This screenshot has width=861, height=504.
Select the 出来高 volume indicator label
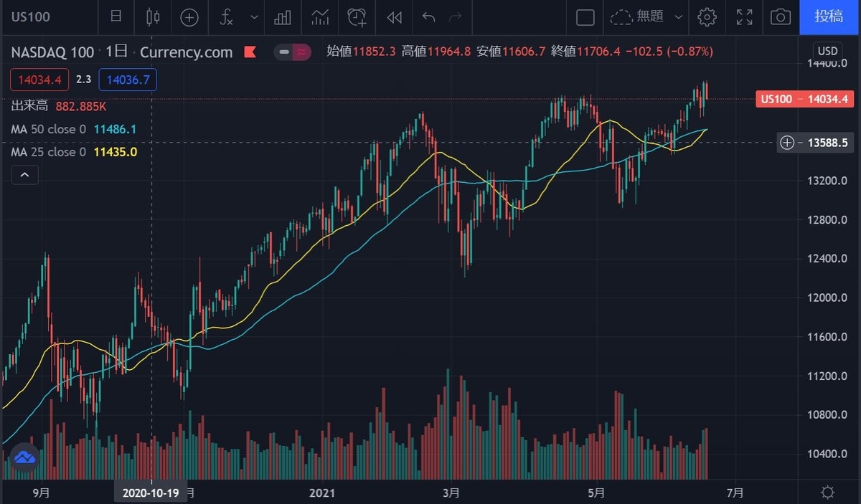tap(29, 106)
